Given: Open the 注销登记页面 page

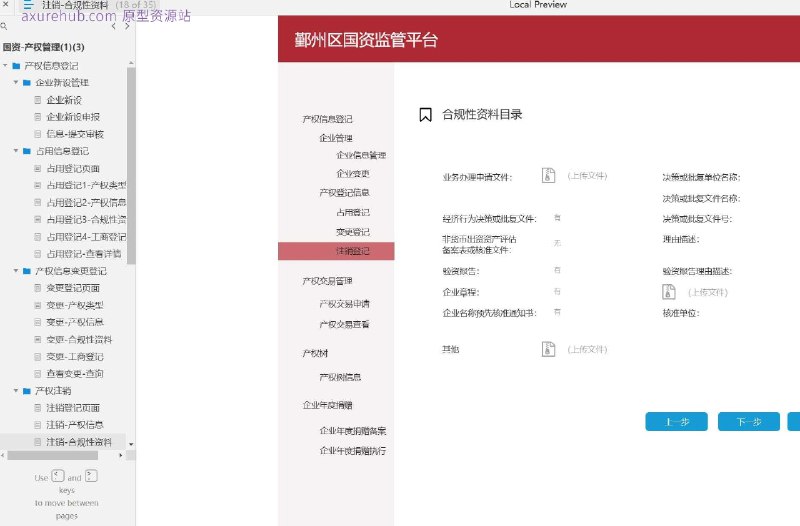Looking at the screenshot, I should pos(73,408).
